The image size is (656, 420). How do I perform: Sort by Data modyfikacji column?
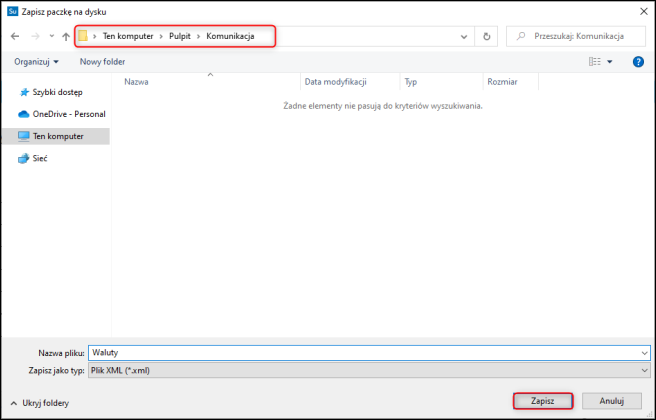tap(336, 82)
